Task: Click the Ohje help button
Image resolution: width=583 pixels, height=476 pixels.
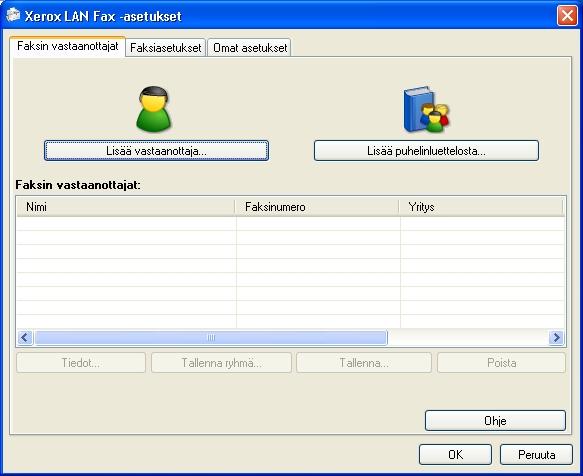Action: (495, 421)
